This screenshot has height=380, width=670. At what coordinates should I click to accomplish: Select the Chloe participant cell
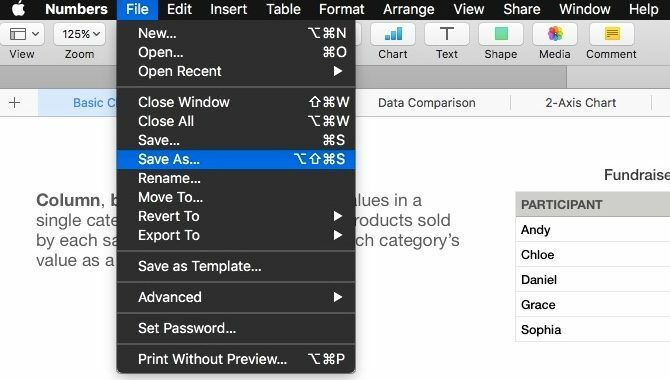point(593,255)
